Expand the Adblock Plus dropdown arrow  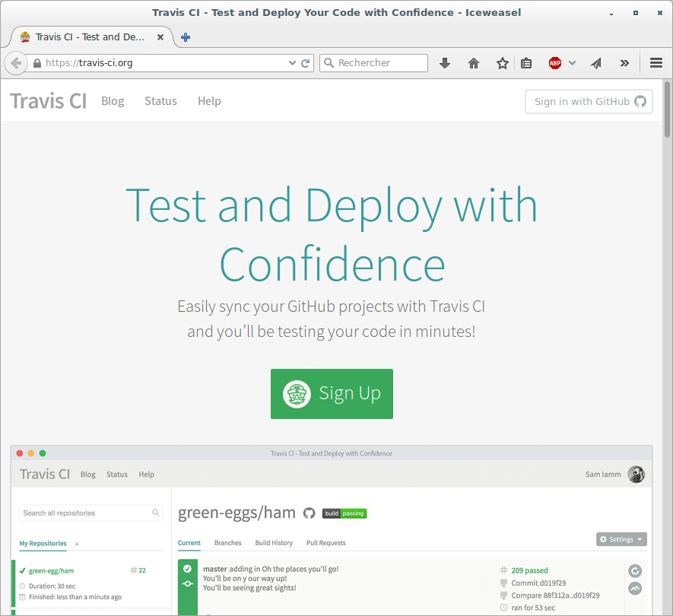pos(572,63)
